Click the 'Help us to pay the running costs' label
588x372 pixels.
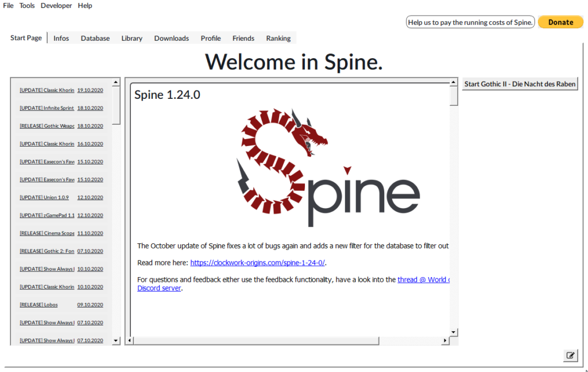pyautogui.click(x=470, y=22)
